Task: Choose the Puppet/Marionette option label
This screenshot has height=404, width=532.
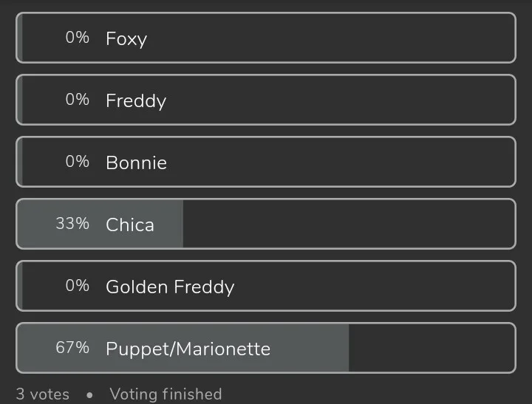Action: (188, 349)
